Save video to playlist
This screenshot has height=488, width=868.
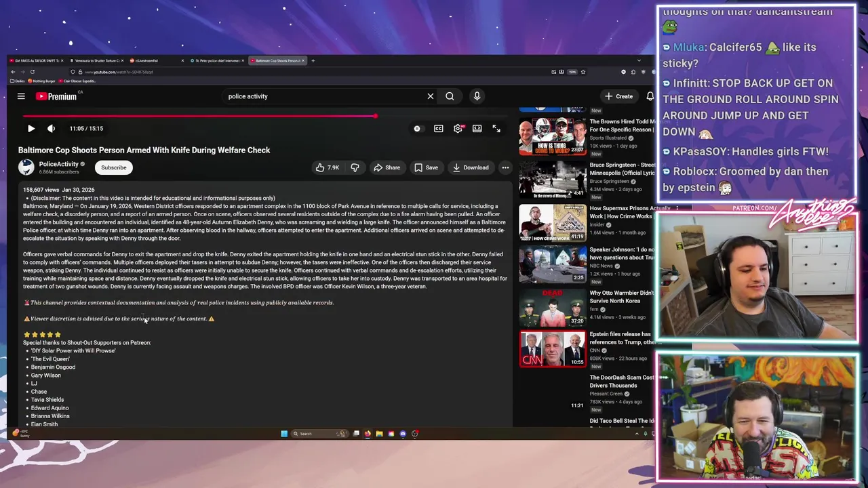tap(426, 167)
